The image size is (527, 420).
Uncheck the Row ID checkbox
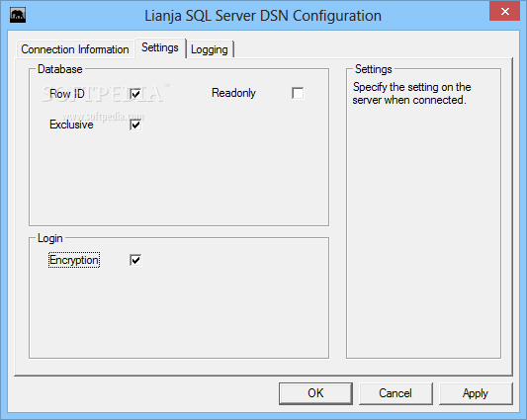click(x=135, y=94)
